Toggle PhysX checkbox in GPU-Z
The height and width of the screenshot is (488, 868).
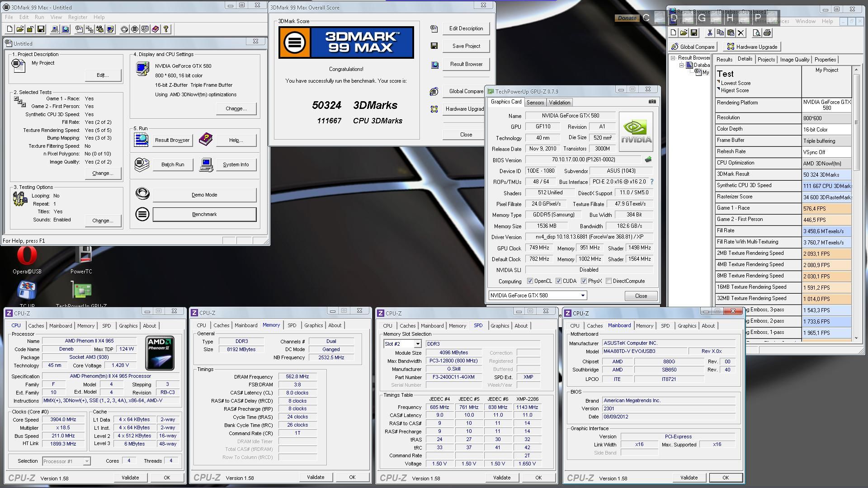584,281
